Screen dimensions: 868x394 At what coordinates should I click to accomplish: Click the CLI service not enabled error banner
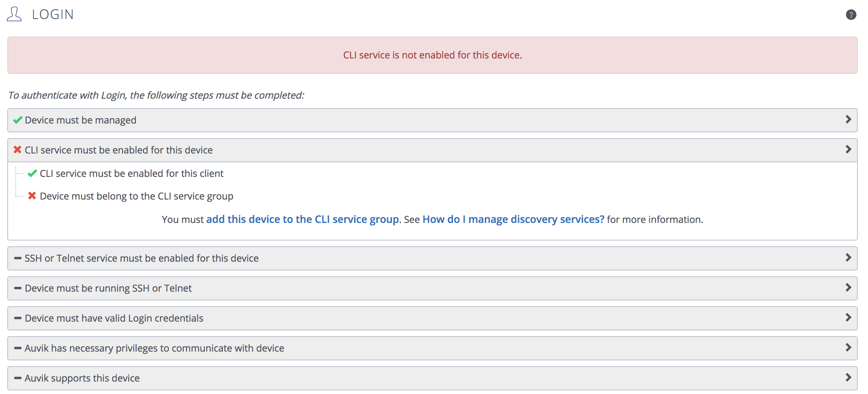pos(433,55)
